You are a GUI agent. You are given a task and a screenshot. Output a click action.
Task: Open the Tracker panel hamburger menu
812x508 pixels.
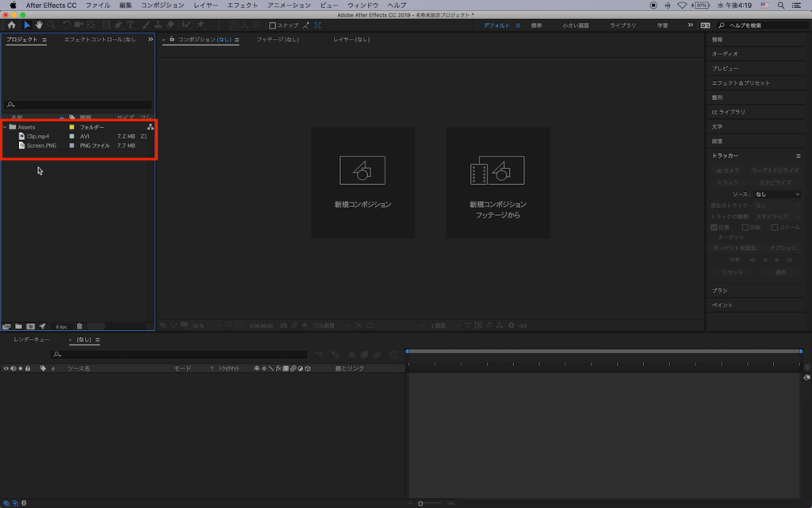(x=798, y=156)
